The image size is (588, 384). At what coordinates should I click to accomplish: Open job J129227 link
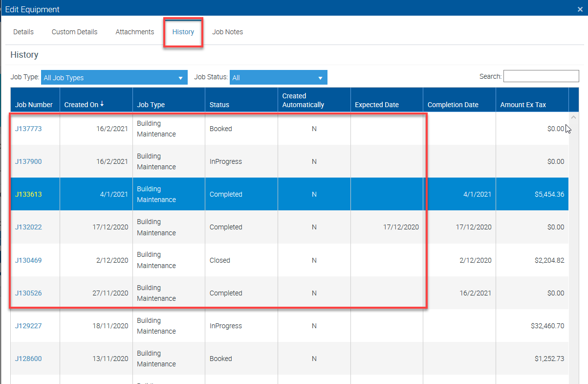(28, 326)
